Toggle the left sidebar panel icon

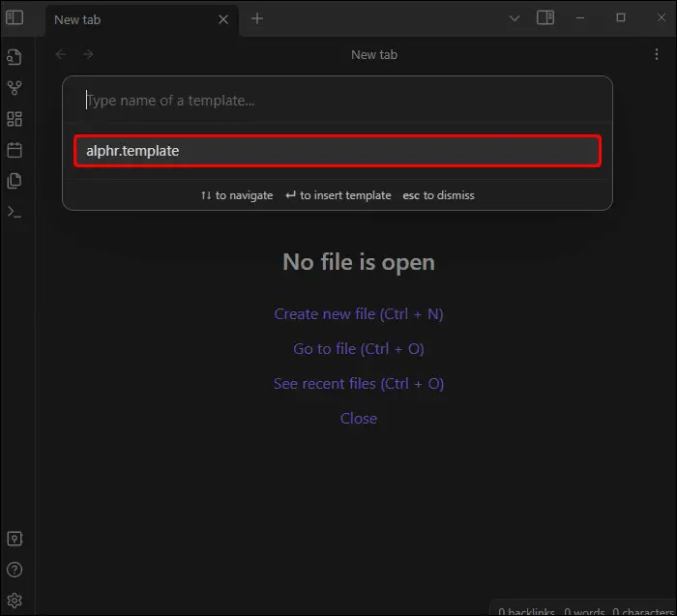pos(15,17)
